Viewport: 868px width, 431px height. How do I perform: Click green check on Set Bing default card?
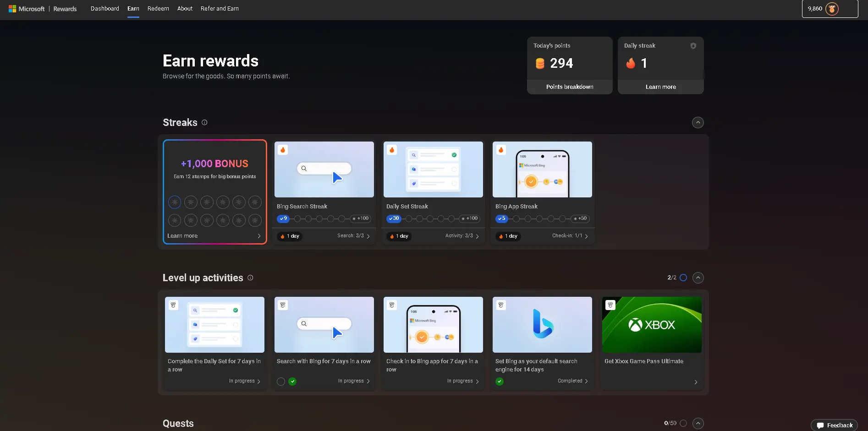(x=500, y=382)
